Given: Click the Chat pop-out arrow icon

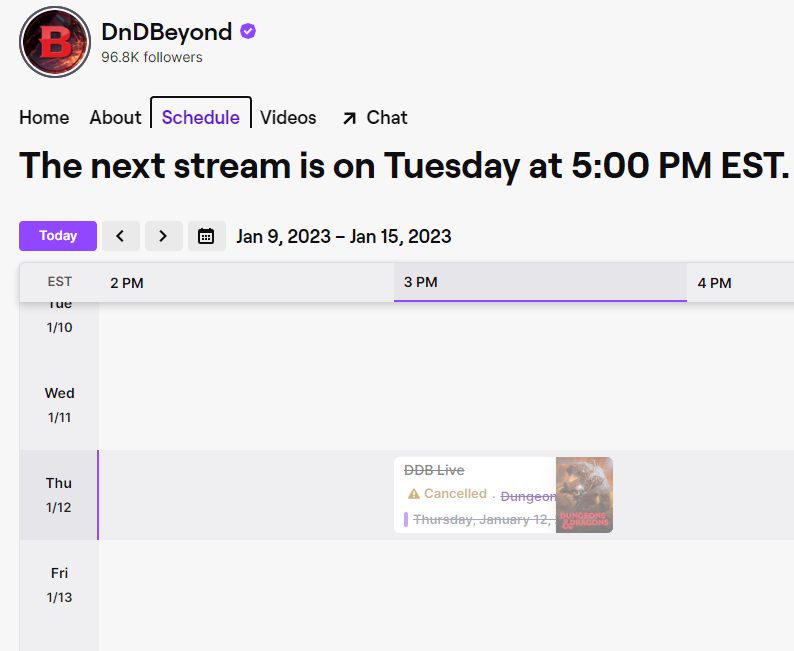Looking at the screenshot, I should [x=349, y=118].
